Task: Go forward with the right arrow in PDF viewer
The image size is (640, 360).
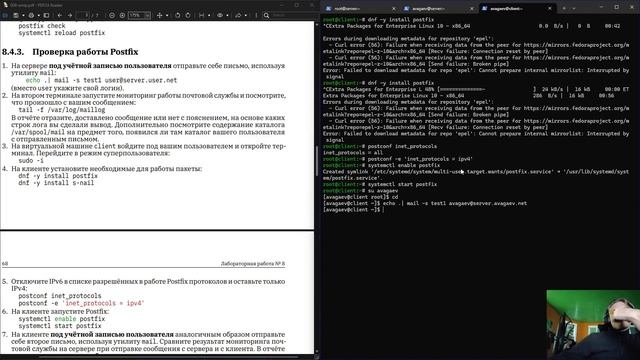Action: click(x=70, y=15)
